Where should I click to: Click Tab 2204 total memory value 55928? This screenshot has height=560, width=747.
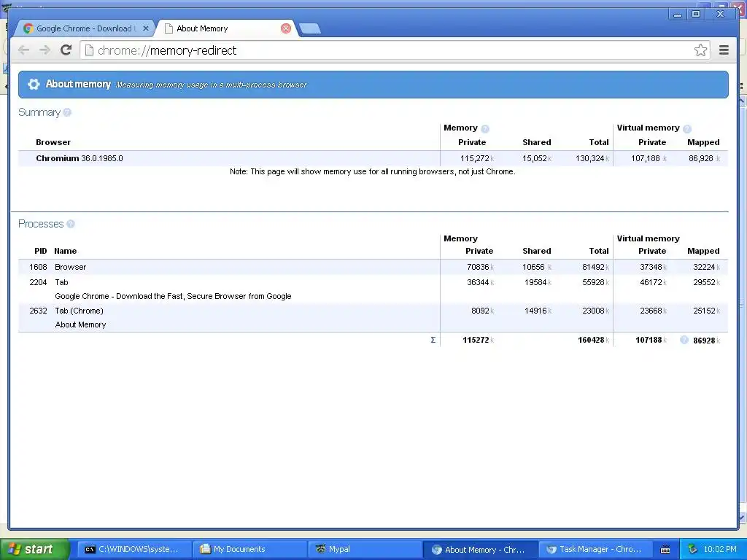593,282
